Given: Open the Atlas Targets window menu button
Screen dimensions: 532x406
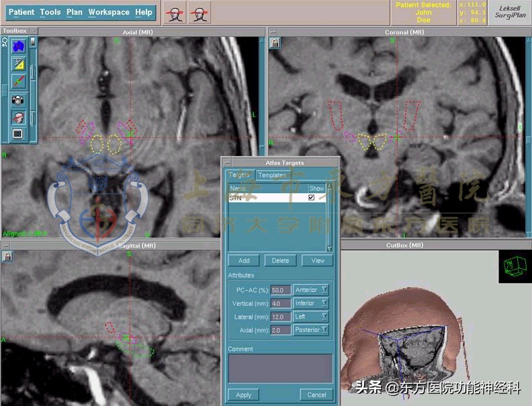Looking at the screenshot, I should [x=226, y=163].
